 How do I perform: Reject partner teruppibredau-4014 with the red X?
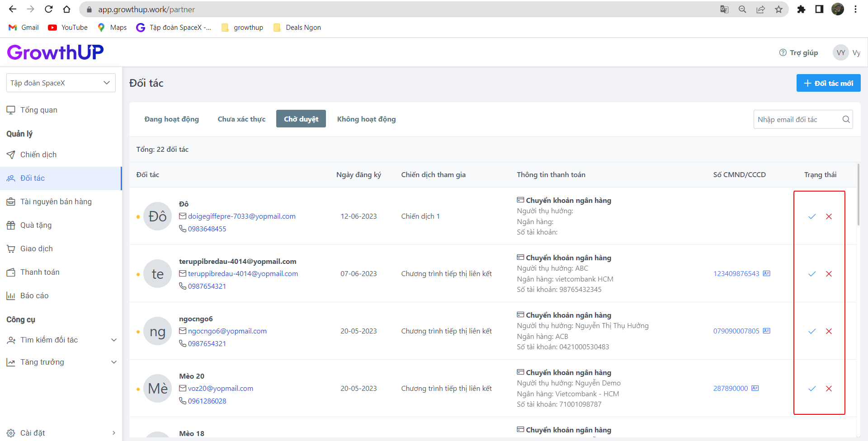[829, 274]
